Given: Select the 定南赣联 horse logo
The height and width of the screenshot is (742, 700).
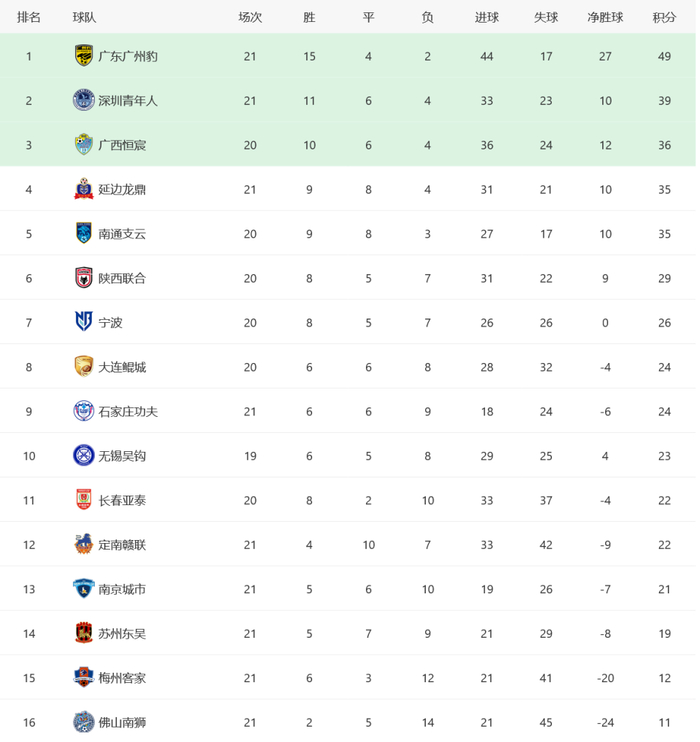Looking at the screenshot, I should [84, 544].
